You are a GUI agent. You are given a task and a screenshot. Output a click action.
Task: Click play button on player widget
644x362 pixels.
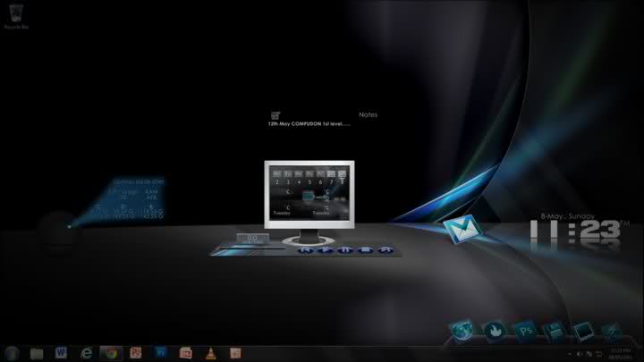(x=325, y=249)
